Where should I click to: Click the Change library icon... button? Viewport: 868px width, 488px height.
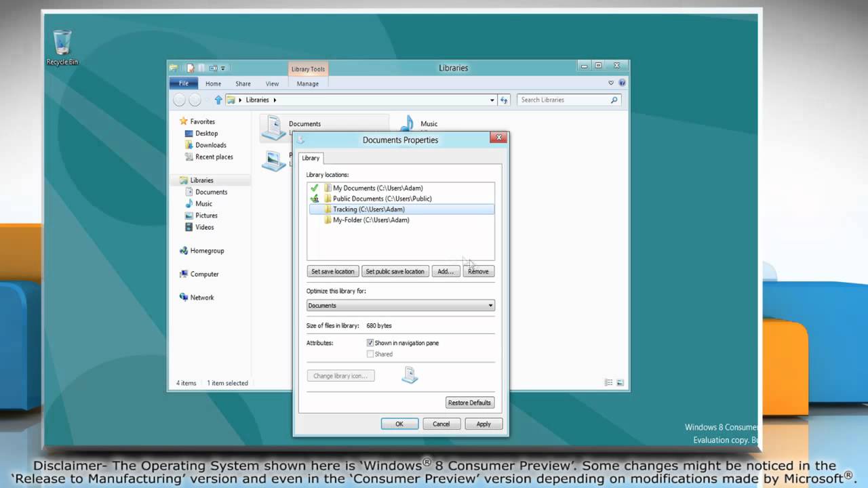tap(340, 375)
